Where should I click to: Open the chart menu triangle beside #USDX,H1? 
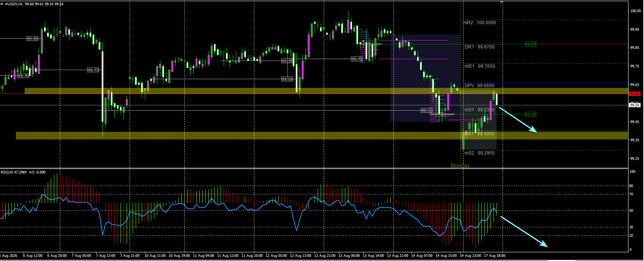coord(2,4)
